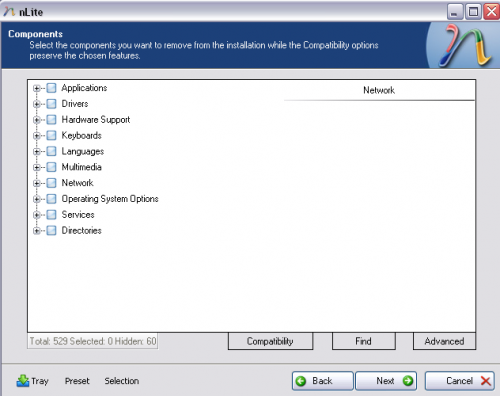
Task: Proceed with the Next button
Action: 386,381
